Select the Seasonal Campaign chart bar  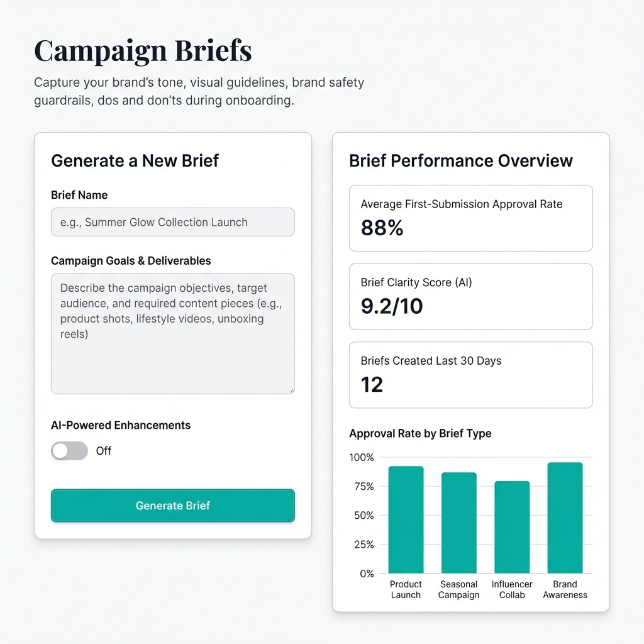tap(458, 523)
